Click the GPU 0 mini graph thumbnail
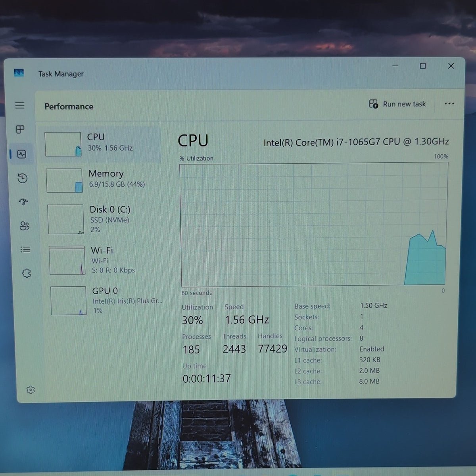Viewport: 476px width, 476px height. 69,301
